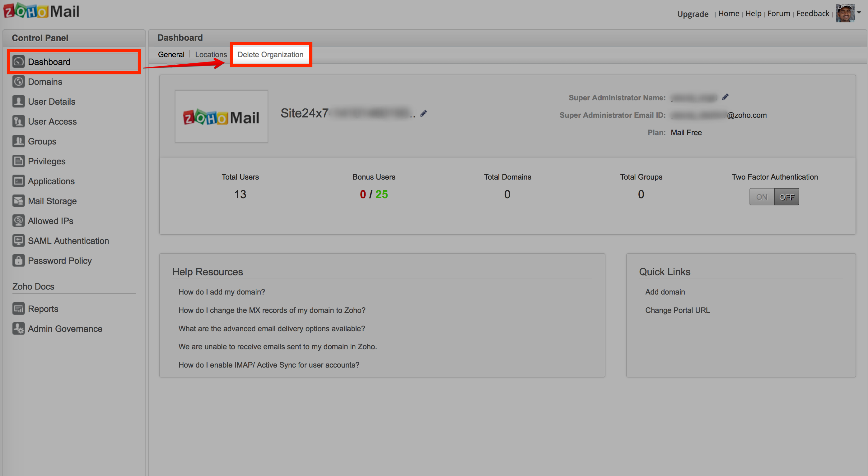This screenshot has height=476, width=868.
Task: Select the Password Policy lock icon
Action: tap(19, 261)
